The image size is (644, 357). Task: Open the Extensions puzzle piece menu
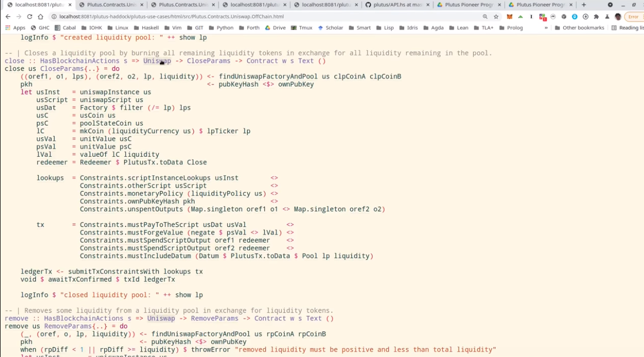tap(596, 17)
